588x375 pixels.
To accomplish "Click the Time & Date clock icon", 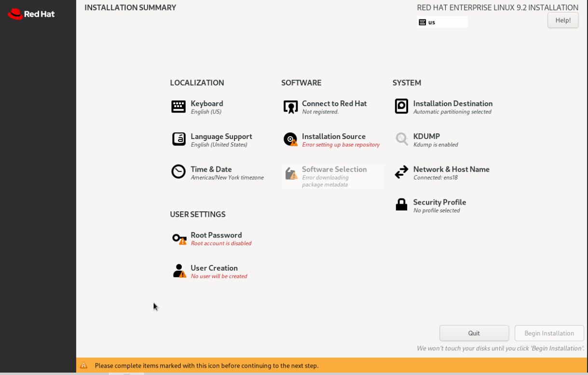I will [178, 171].
